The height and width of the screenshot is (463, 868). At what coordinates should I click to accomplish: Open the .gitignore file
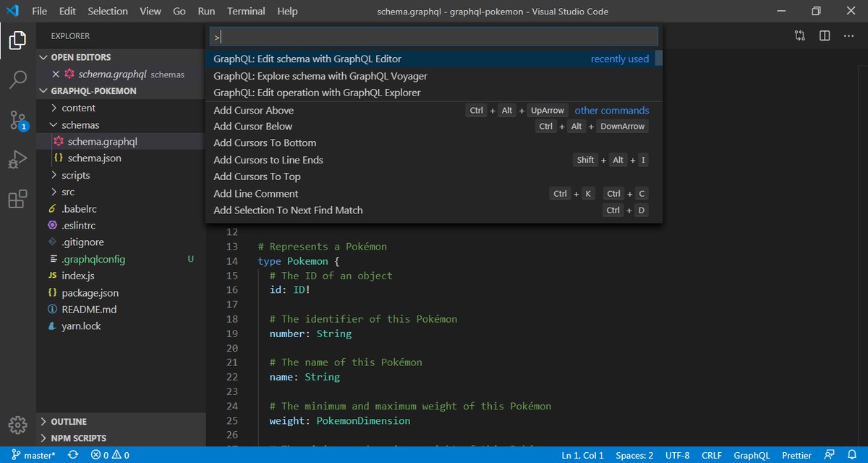click(x=121, y=242)
